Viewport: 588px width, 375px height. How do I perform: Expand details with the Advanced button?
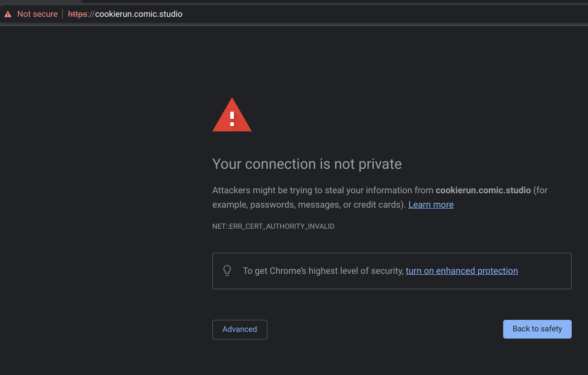[x=240, y=329]
